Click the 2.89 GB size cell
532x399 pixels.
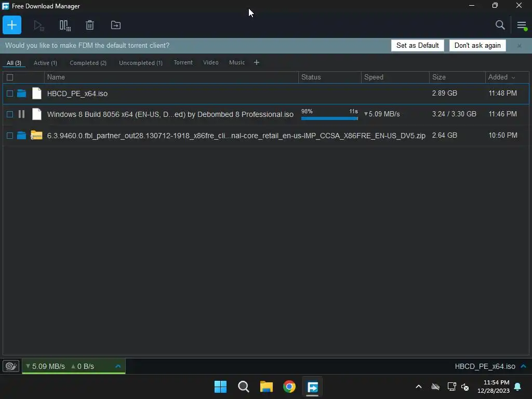445,93
